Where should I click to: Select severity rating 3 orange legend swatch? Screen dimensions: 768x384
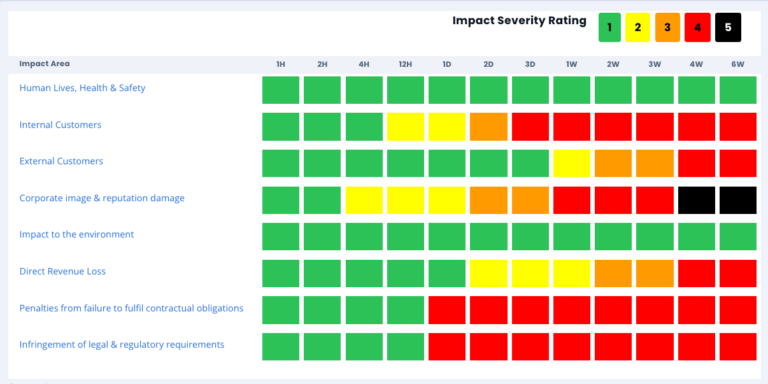668,27
